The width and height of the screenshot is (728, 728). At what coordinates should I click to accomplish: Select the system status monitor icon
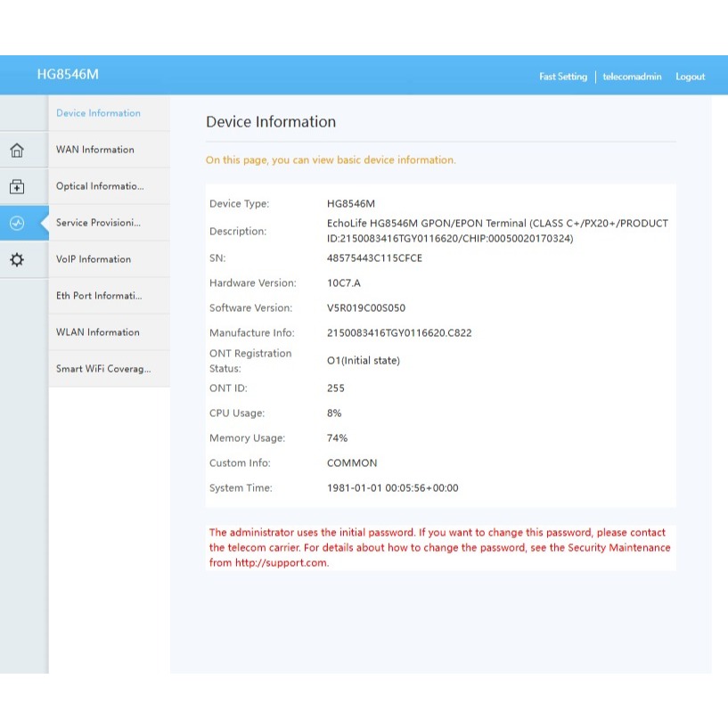pos(17,223)
